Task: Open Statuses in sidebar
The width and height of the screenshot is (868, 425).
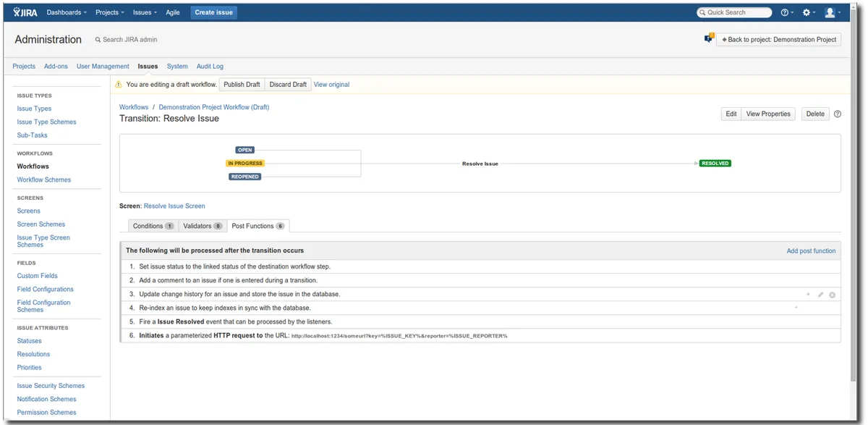Action: (x=30, y=341)
